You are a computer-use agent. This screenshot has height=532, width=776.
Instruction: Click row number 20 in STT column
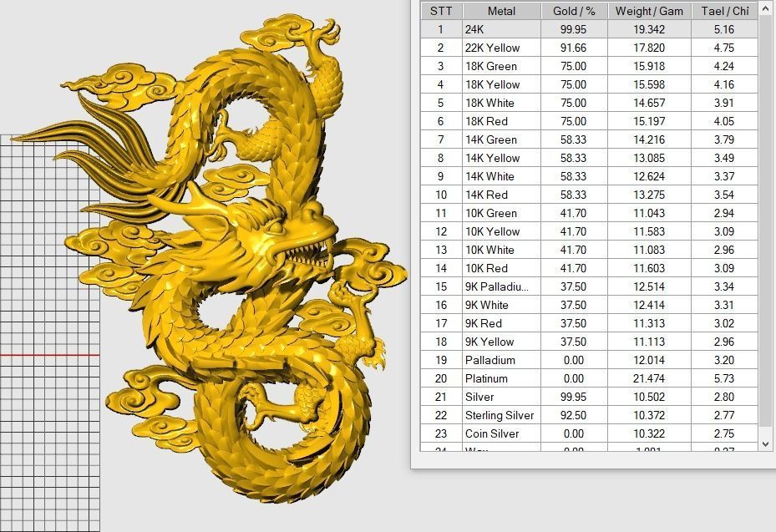pos(441,378)
